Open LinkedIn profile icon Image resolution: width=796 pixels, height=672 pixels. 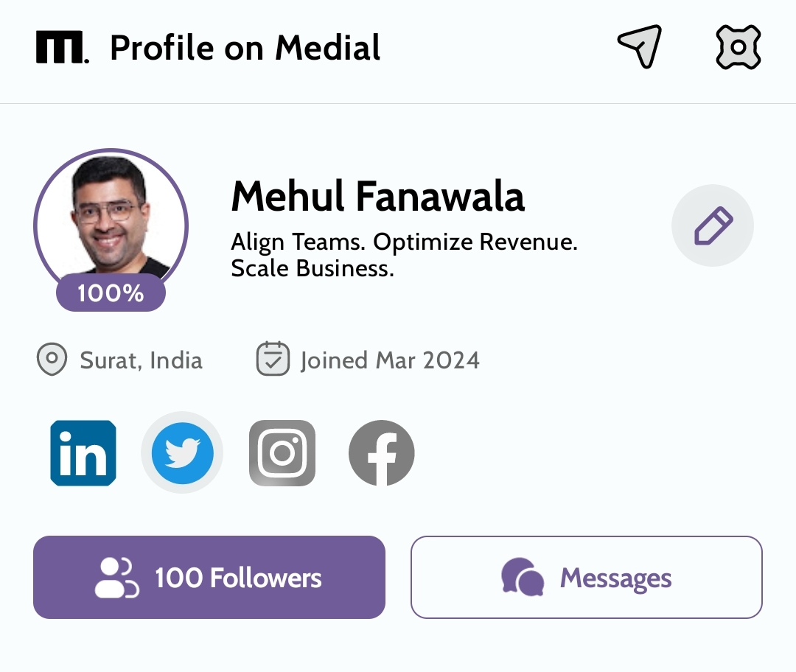click(83, 453)
